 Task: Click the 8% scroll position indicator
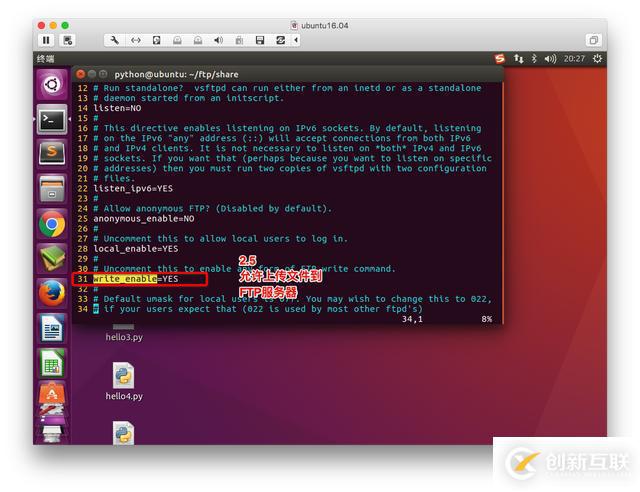pyautogui.click(x=487, y=319)
